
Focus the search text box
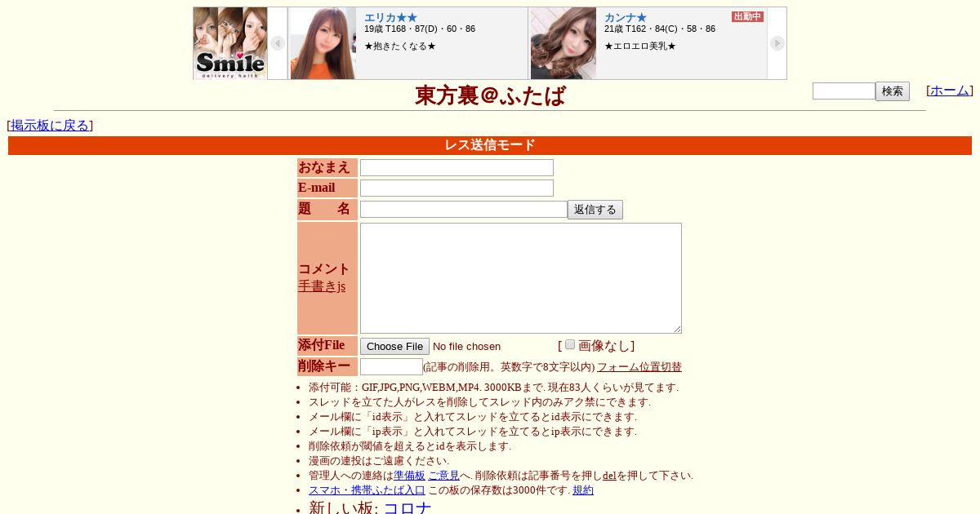(x=844, y=91)
